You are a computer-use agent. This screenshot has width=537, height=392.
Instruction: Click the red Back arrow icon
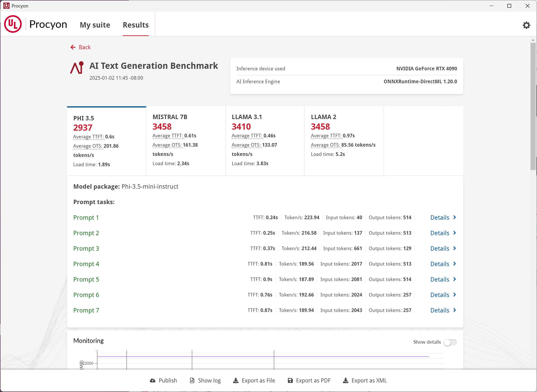tap(73, 47)
